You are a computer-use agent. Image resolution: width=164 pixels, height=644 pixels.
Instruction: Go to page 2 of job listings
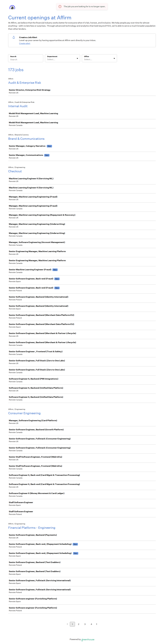(x=79, y=624)
